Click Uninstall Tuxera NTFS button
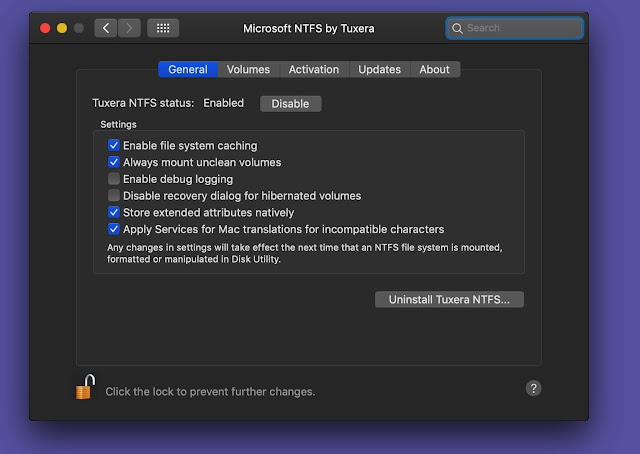Image resolution: width=640 pixels, height=454 pixels. click(449, 299)
